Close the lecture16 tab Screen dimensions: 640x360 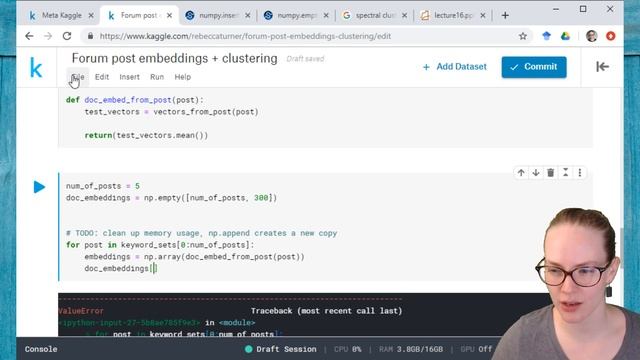pyautogui.click(x=482, y=16)
